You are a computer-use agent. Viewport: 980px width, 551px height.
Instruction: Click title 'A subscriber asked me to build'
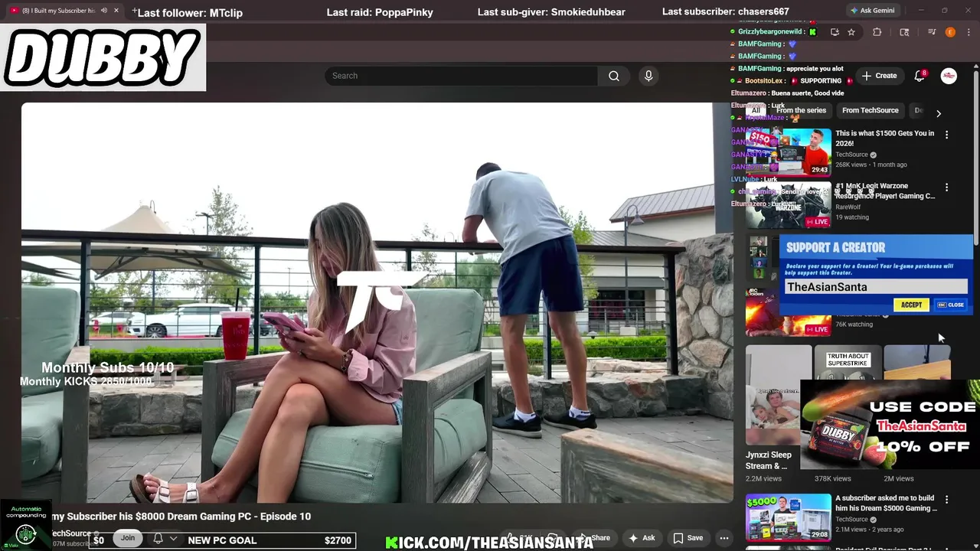886,503
